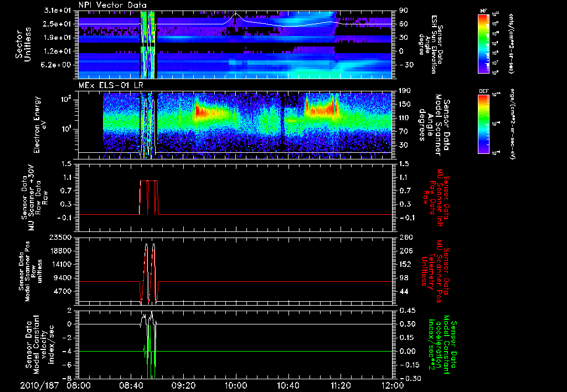Select the 'NPI Vector Data' panel title

tap(112, 5)
